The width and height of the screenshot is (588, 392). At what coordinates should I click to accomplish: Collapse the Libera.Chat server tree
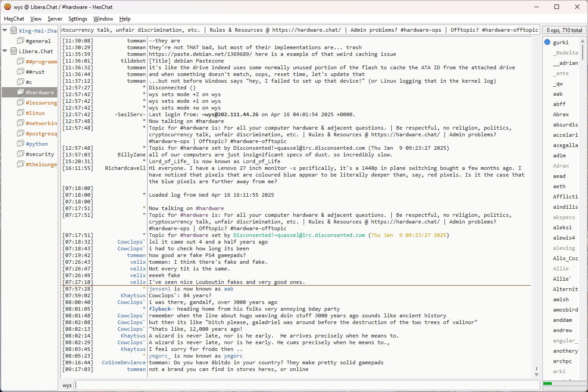(x=5, y=51)
